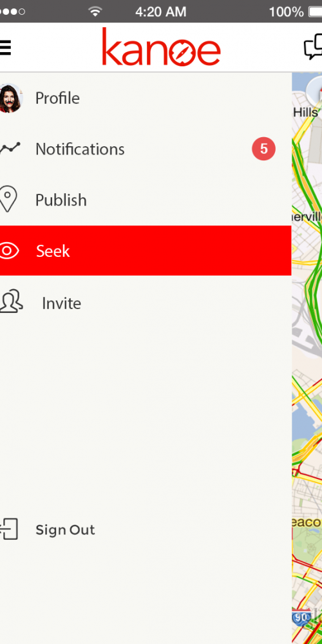The height and width of the screenshot is (644, 322).
Task: Open the chat bubbles icon
Action: coord(313,47)
